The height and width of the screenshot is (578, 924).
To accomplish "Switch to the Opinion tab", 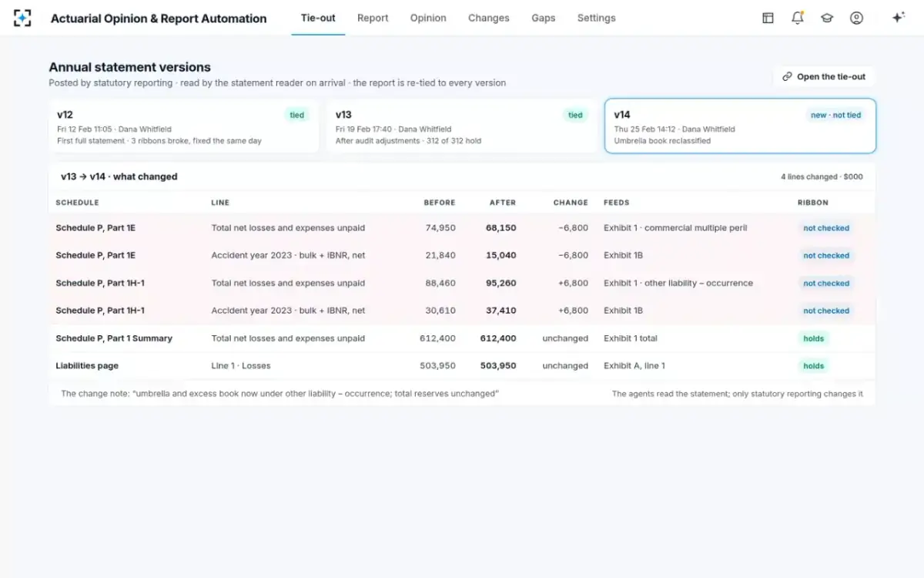I will tap(428, 18).
